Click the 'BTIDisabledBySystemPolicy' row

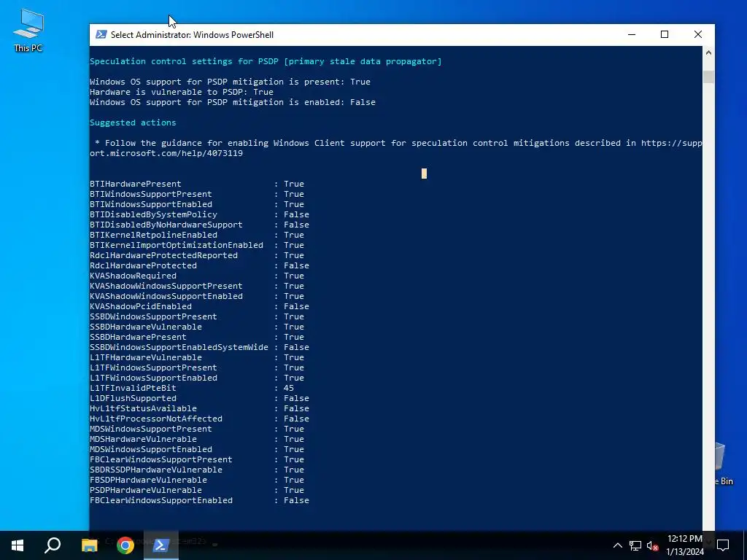click(x=199, y=215)
